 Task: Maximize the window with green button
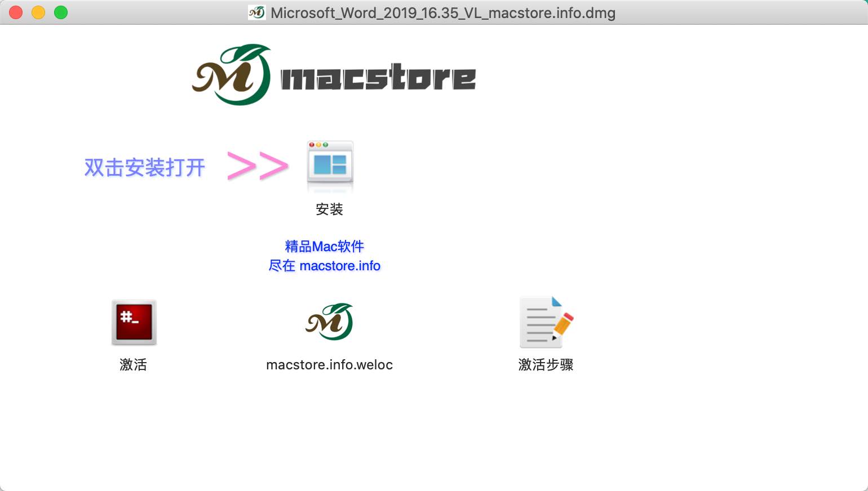(x=61, y=12)
